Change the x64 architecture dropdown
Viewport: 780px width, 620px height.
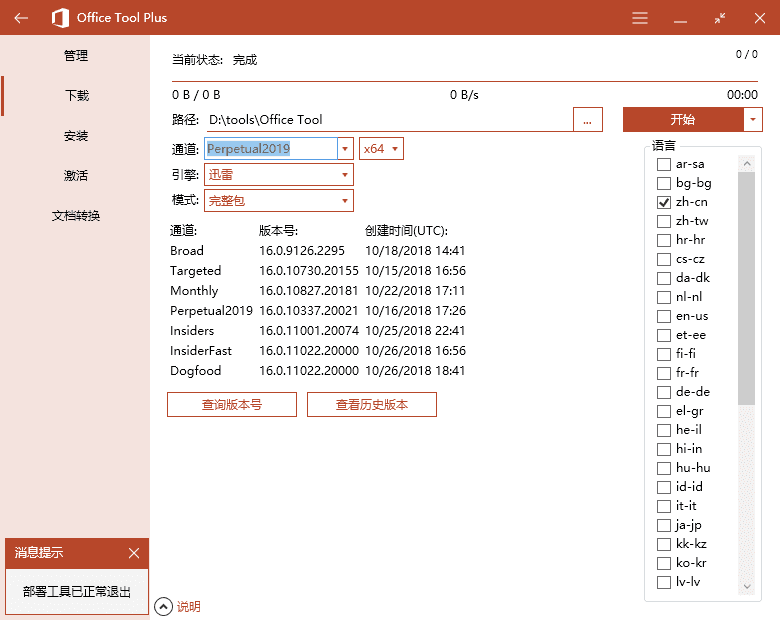(x=381, y=149)
